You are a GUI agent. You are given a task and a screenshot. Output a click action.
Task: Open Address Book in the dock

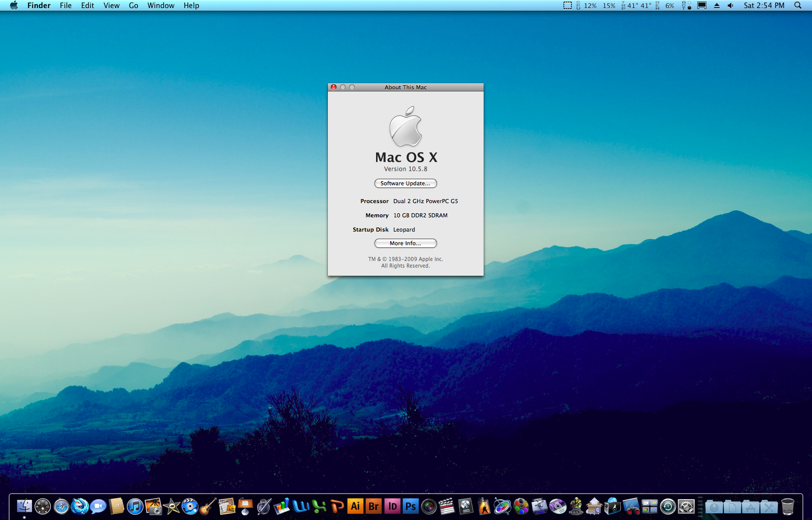pyautogui.click(x=117, y=506)
